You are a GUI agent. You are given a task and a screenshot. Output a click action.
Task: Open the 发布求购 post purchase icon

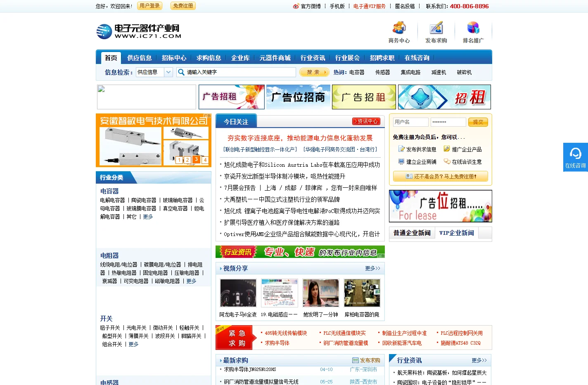[x=436, y=32]
